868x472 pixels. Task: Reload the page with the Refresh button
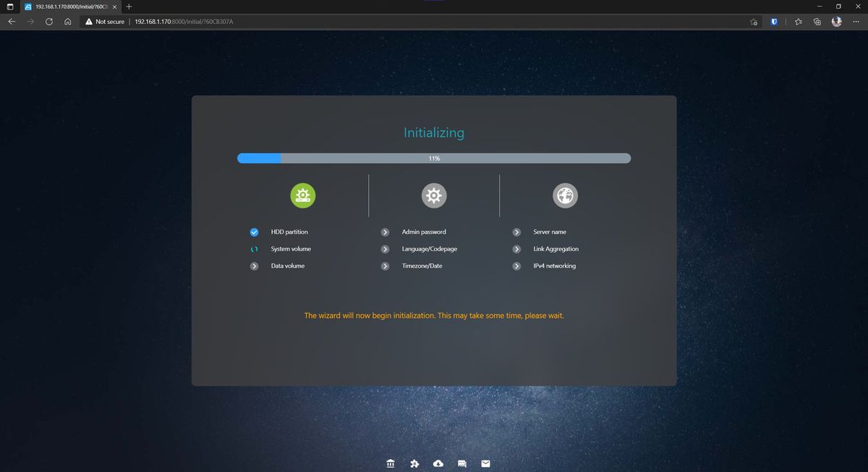point(49,22)
